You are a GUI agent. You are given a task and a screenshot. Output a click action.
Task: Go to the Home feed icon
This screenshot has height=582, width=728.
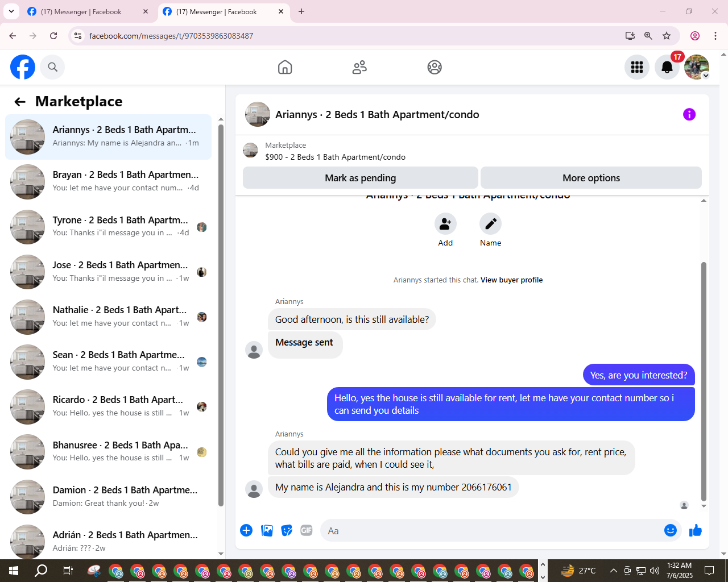(285, 67)
